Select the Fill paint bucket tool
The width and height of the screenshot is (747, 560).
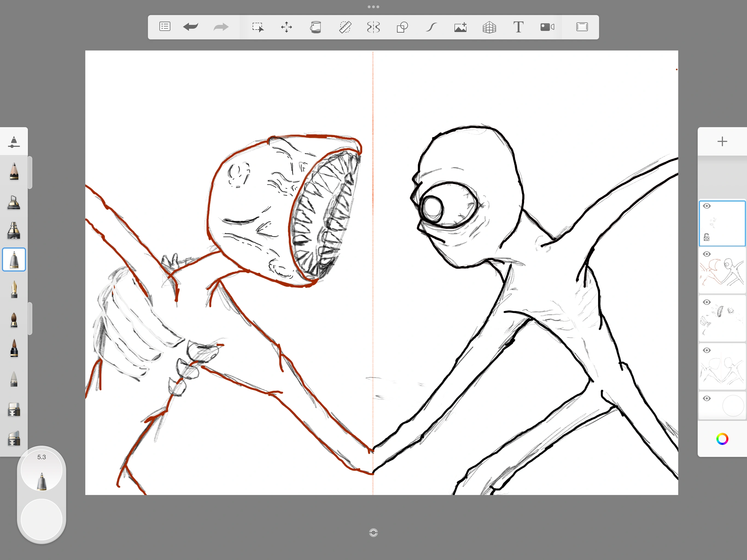316,27
